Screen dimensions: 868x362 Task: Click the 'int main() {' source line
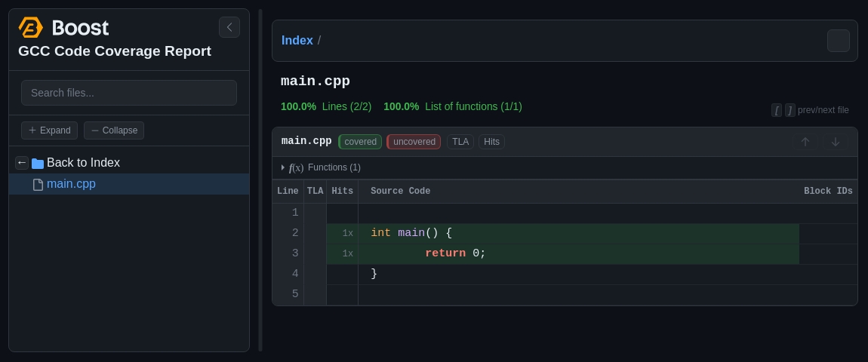[411, 233]
